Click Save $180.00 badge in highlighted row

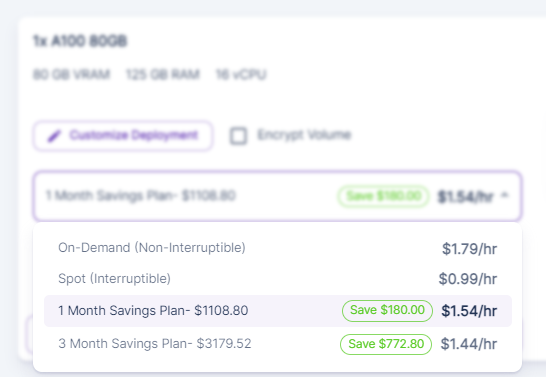tap(387, 311)
